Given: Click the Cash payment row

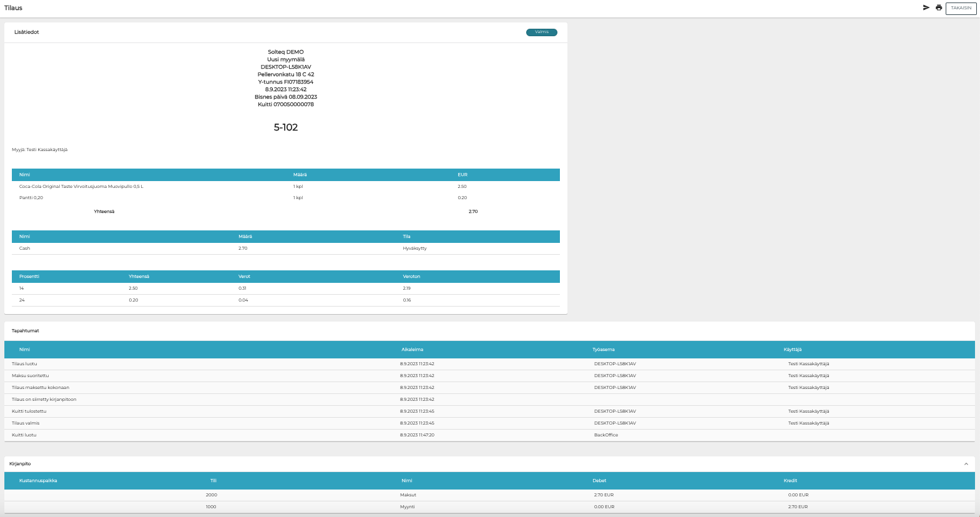Looking at the screenshot, I should (x=25, y=249).
